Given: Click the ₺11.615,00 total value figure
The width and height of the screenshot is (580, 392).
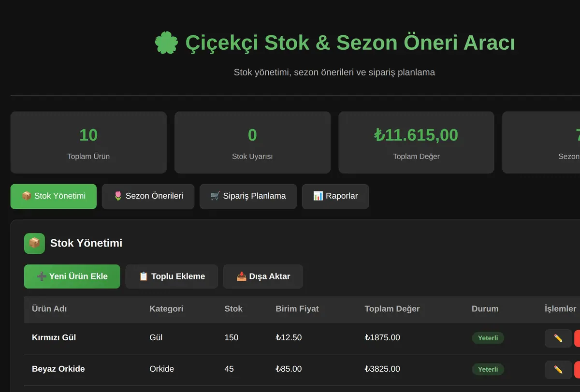Looking at the screenshot, I should (x=416, y=135).
